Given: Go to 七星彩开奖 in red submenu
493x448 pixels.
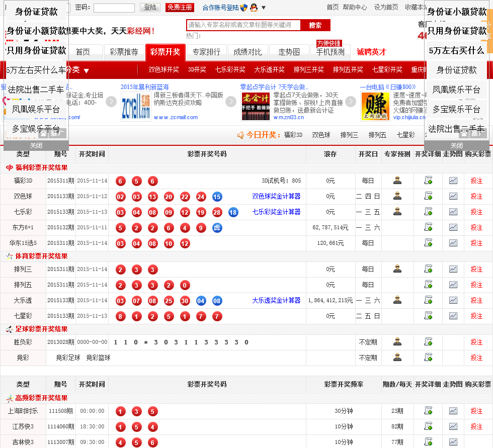Looking at the screenshot, I should click(x=387, y=69).
